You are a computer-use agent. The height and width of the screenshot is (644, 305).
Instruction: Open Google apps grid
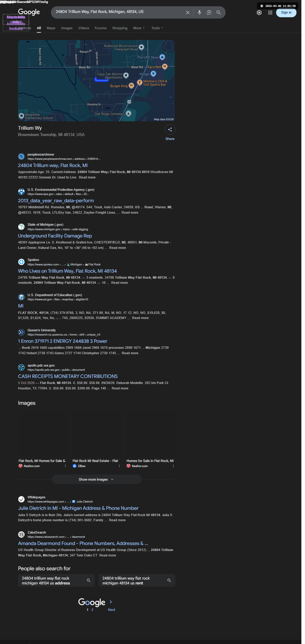[270, 13]
